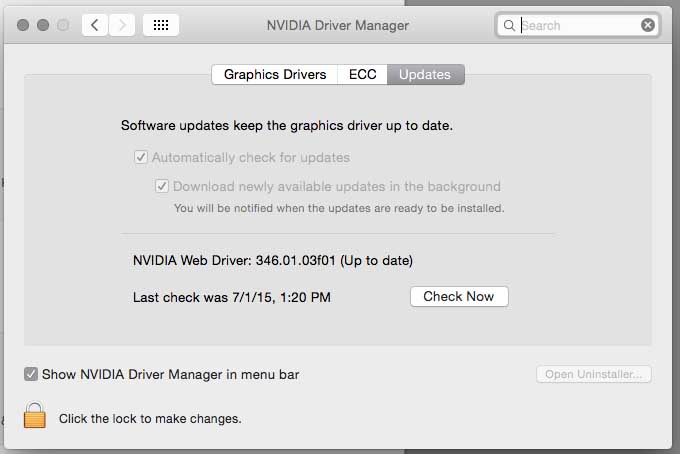
Task: Minimize the window with the yellow button
Action: [x=43, y=25]
